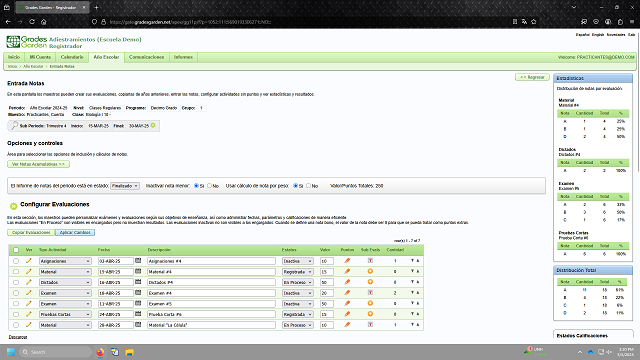640x360 pixels.
Task: Click Ver Notas Acumulativas button
Action: (38, 164)
